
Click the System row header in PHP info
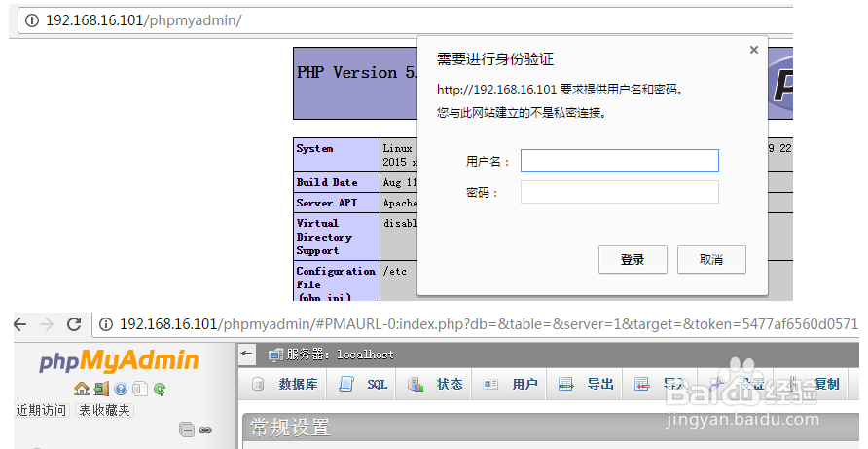pos(337,155)
